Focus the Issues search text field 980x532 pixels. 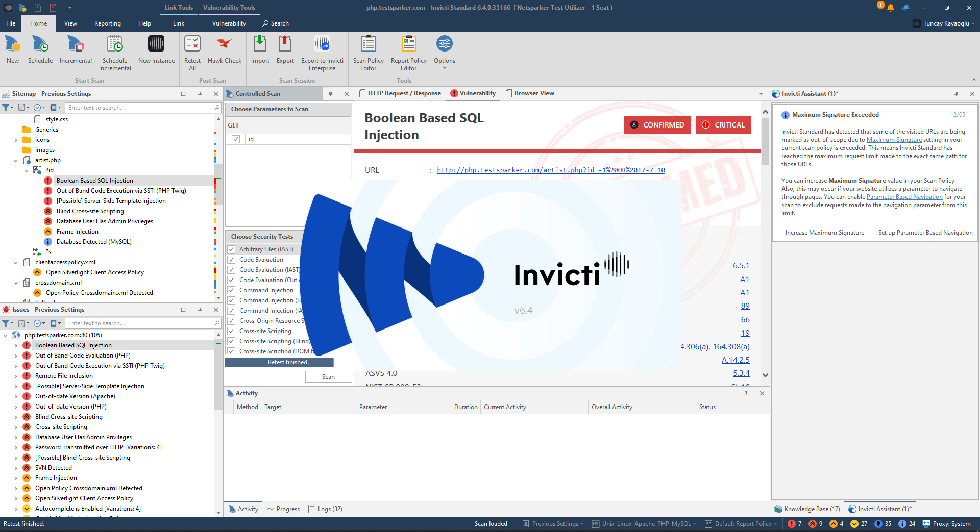click(140, 323)
